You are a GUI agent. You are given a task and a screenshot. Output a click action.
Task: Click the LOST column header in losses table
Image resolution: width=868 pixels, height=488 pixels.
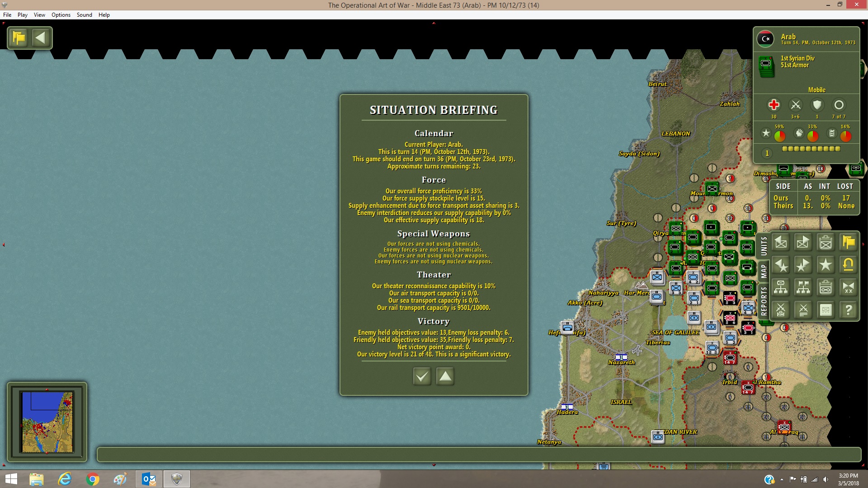(845, 186)
